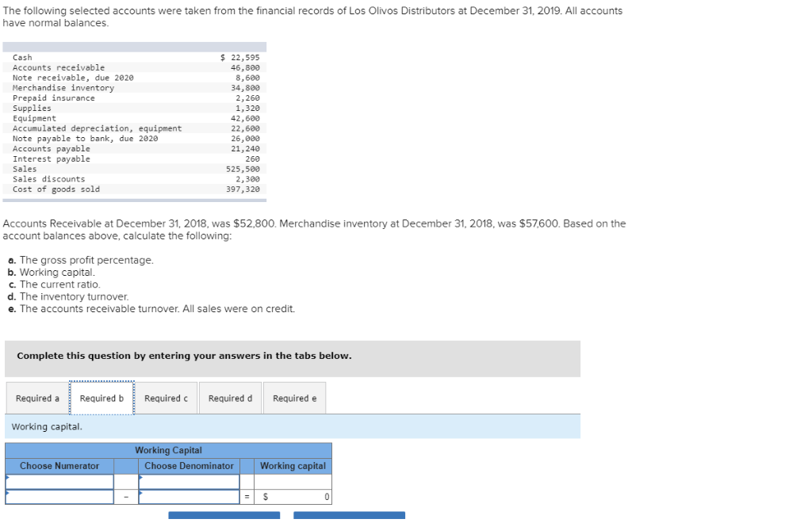The image size is (812, 523).
Task: Select the Accounts receivable balance row
Action: (x=79, y=67)
